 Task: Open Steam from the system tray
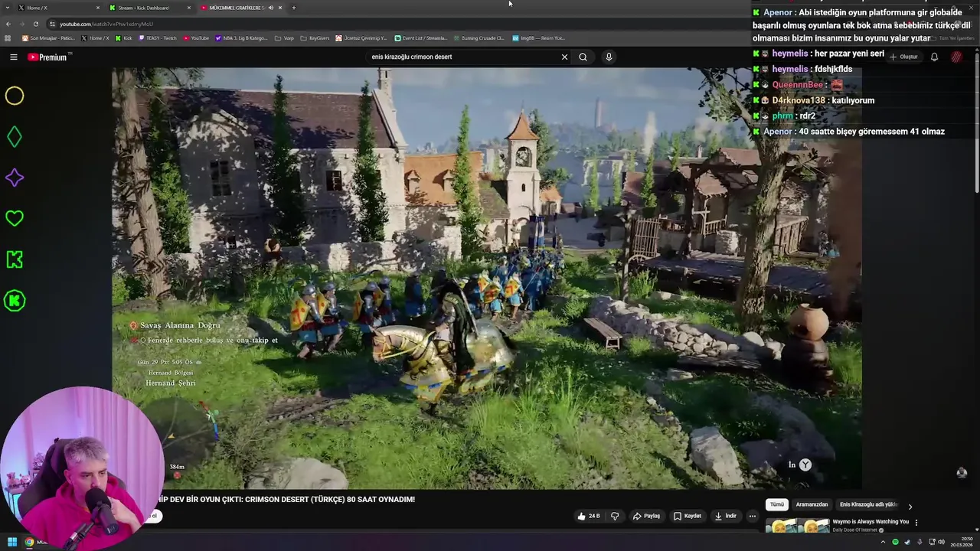(907, 543)
